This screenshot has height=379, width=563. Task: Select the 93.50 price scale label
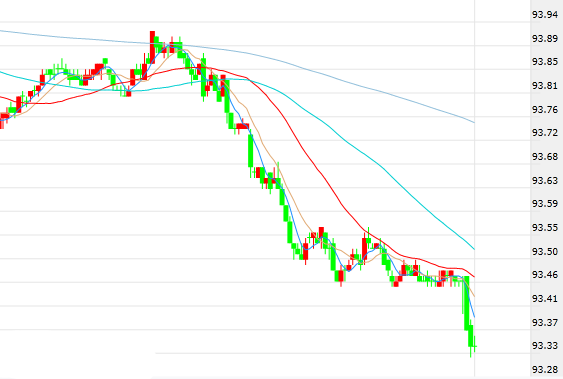[x=545, y=251]
